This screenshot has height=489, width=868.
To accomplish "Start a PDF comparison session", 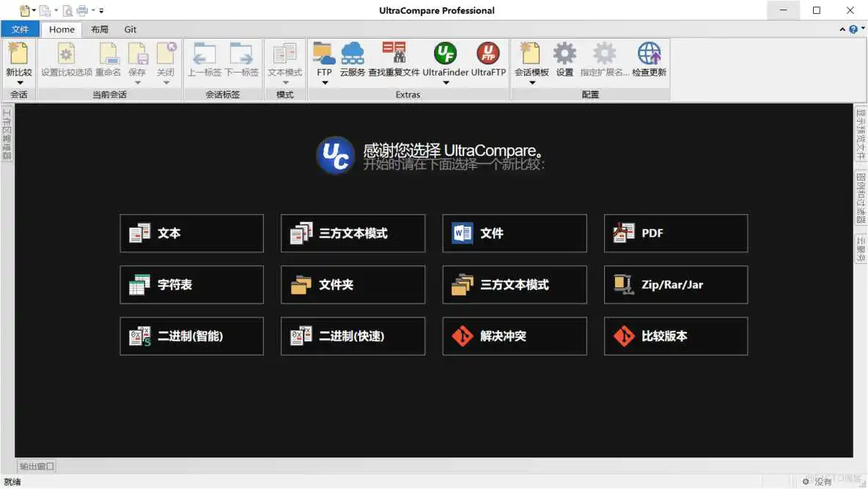I will (675, 233).
